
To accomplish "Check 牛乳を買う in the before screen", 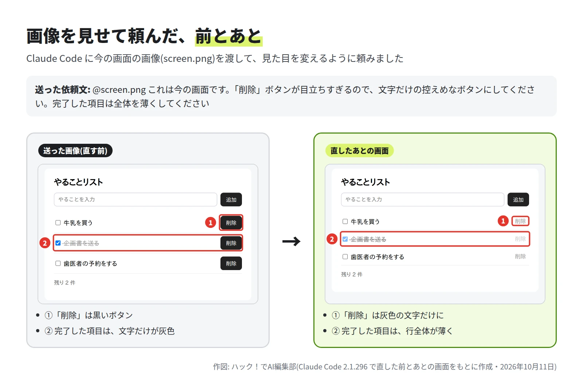I will tap(58, 223).
